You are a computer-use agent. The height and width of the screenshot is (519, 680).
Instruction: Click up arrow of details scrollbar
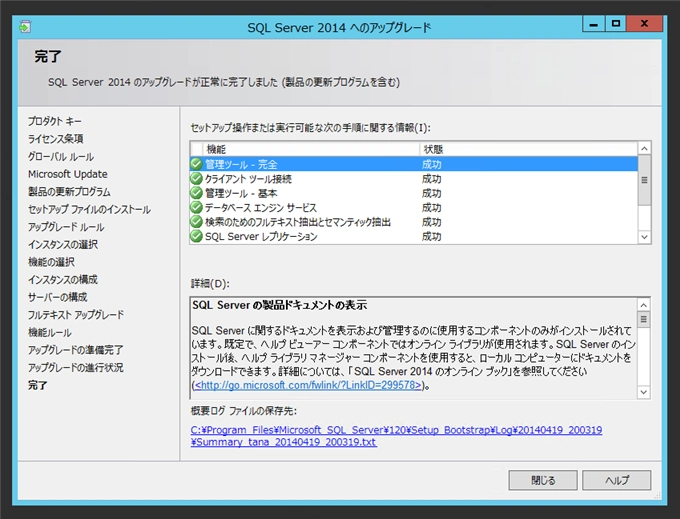(644, 305)
